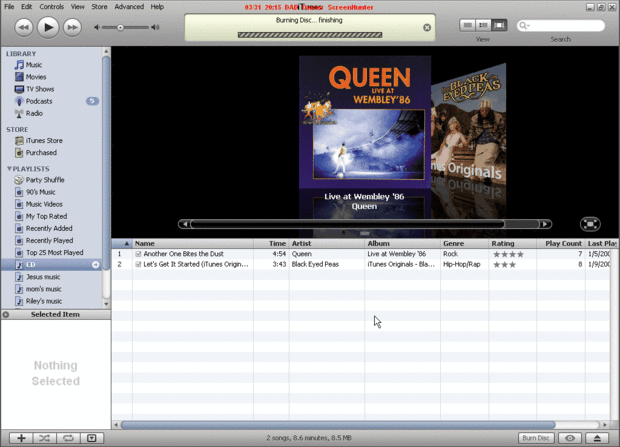Open the View menu
This screenshot has width=620, height=447.
[x=78, y=7]
